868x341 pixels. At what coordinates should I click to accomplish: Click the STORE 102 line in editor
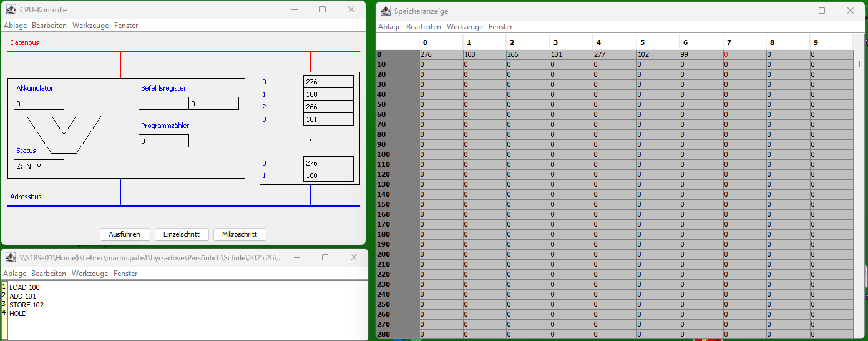pos(27,305)
